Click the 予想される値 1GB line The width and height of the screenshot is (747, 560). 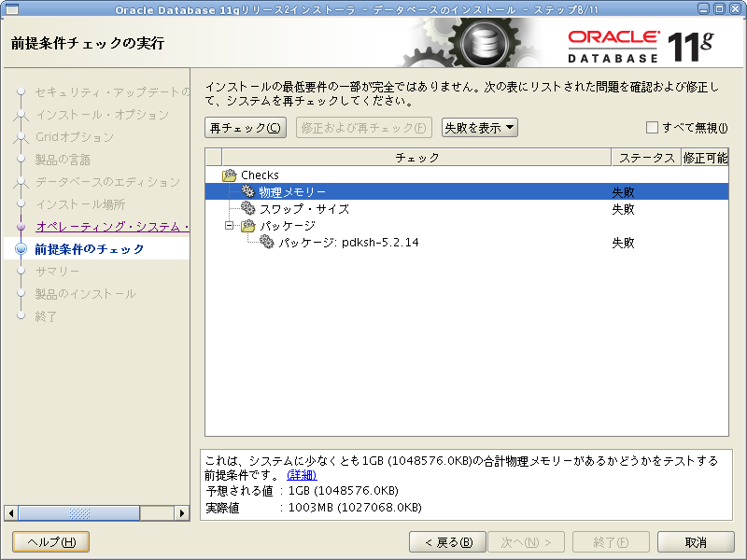click(302, 491)
